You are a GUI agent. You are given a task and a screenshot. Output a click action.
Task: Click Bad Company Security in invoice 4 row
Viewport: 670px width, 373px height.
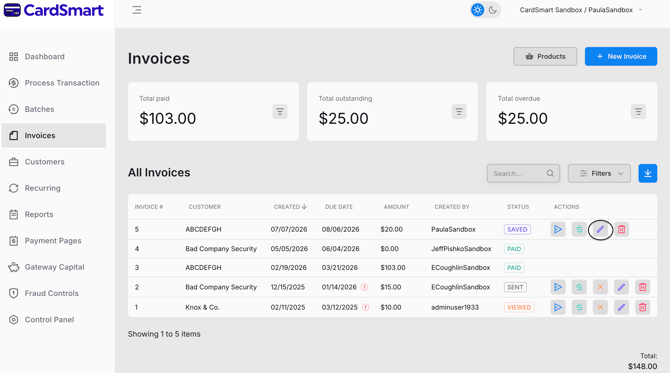221,249
